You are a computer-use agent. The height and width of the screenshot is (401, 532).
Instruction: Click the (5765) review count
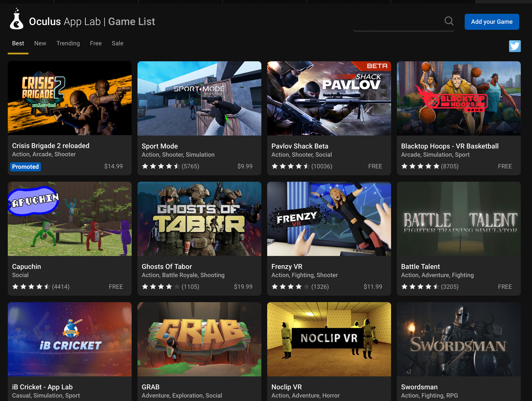[x=190, y=166]
